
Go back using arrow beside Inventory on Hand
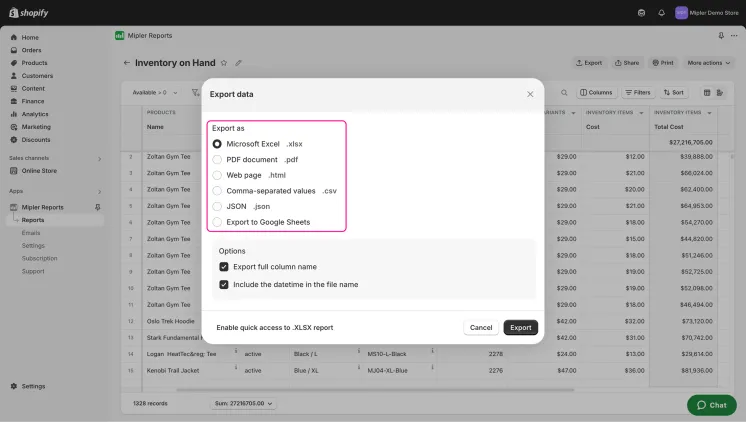127,63
